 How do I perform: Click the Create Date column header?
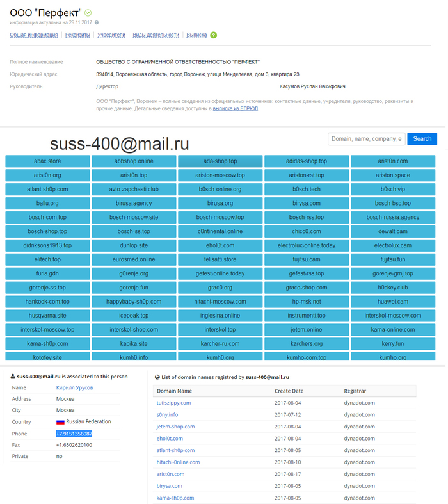click(x=289, y=391)
